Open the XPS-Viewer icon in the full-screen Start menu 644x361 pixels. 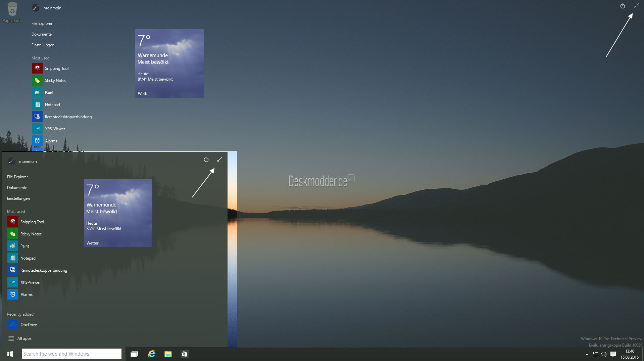pyautogui.click(x=37, y=129)
